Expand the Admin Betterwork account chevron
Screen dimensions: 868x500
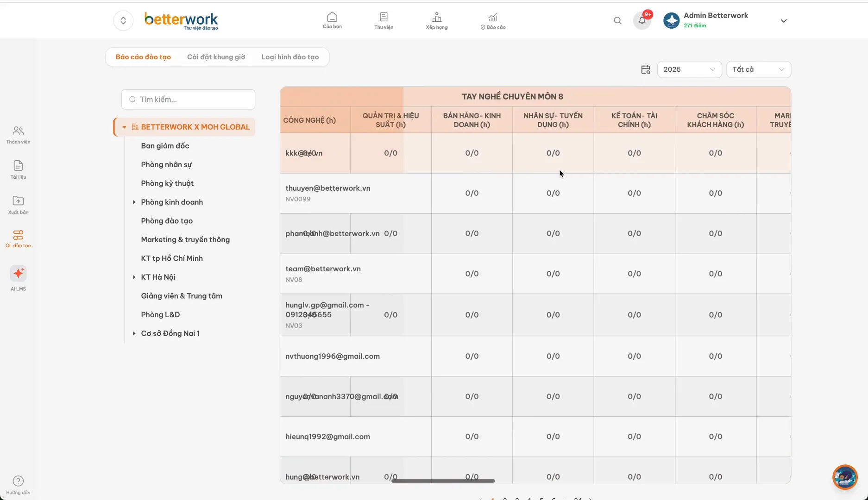(x=783, y=21)
